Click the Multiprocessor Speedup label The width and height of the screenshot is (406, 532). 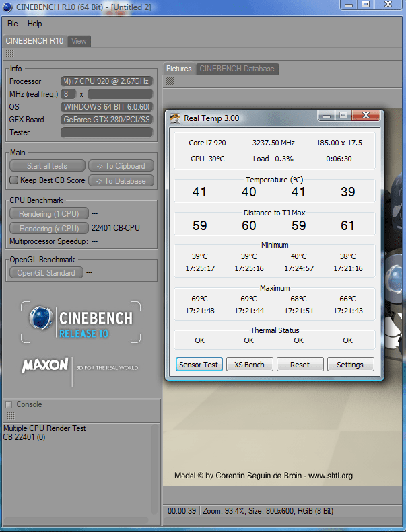pyautogui.click(x=48, y=241)
